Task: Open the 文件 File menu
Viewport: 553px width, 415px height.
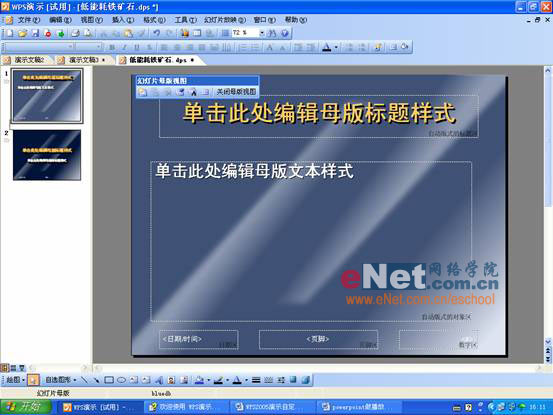Action: click(29, 20)
